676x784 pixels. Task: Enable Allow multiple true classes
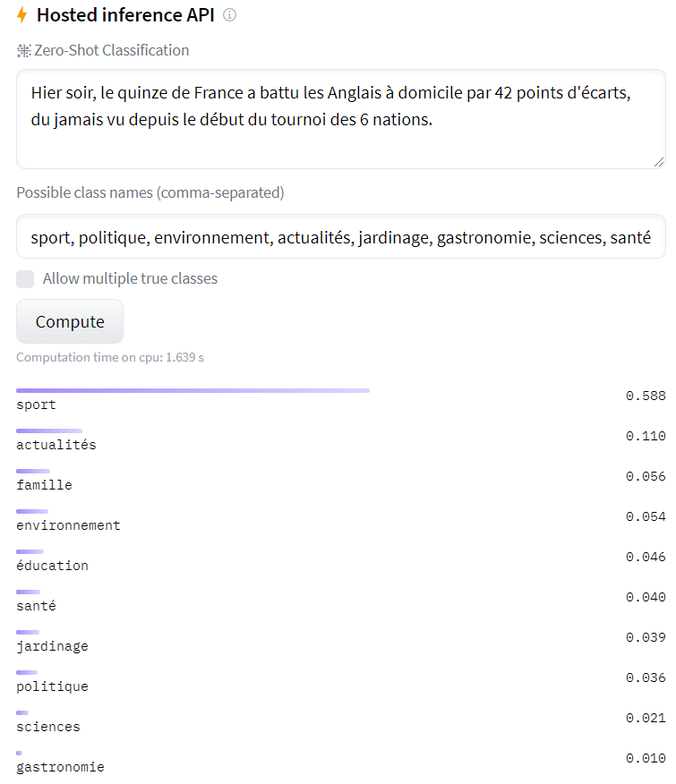point(25,278)
